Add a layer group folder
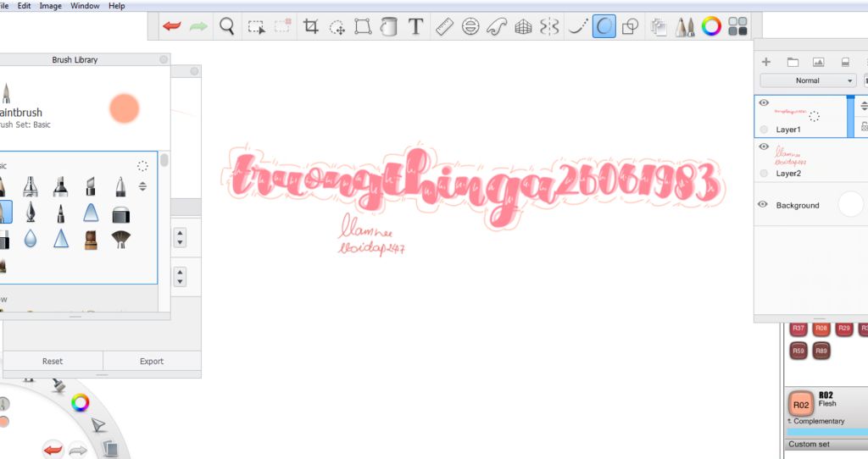Image resolution: width=868 pixels, height=459 pixels. (x=793, y=62)
